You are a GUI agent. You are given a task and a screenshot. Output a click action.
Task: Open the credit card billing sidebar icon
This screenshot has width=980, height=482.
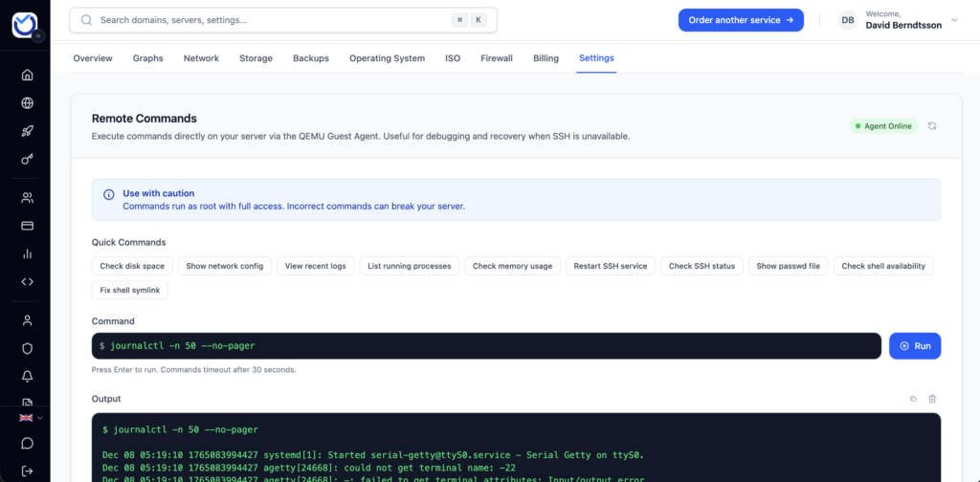27,226
